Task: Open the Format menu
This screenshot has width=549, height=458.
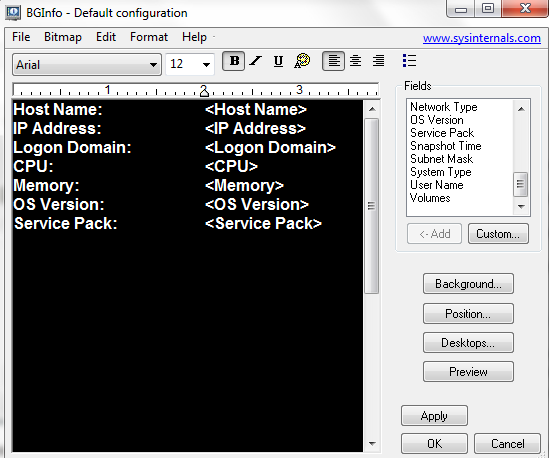Action: click(x=149, y=37)
